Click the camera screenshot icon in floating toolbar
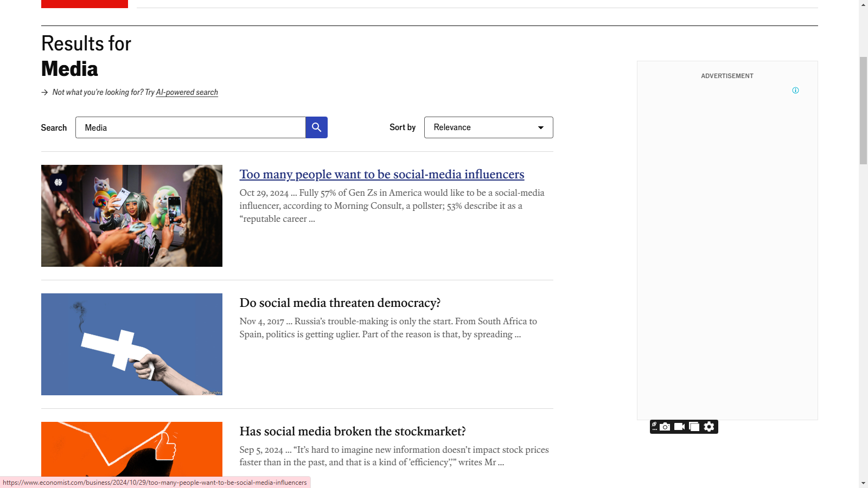This screenshot has height=488, width=868. [665, 427]
